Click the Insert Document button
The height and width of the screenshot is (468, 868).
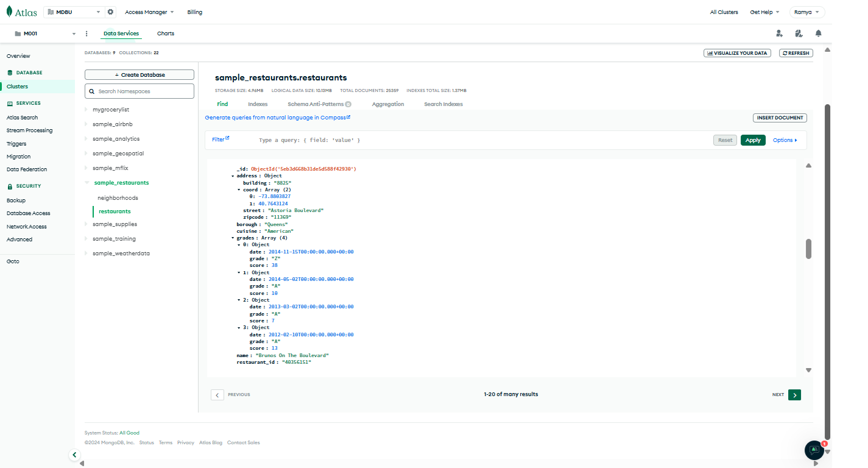pos(780,118)
